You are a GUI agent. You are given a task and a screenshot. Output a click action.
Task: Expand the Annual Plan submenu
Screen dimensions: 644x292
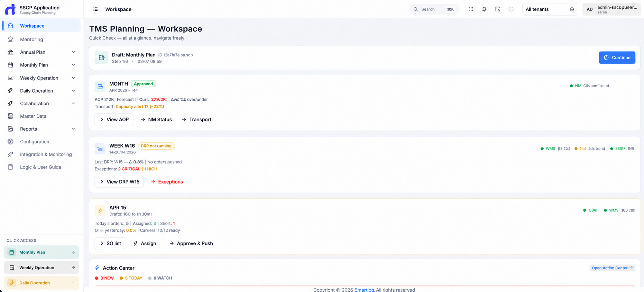[x=73, y=52]
